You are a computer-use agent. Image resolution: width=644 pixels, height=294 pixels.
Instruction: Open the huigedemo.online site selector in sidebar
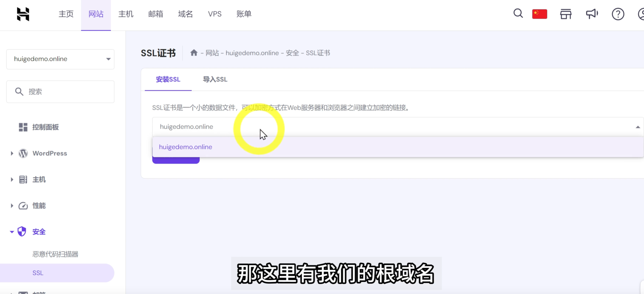pos(60,59)
